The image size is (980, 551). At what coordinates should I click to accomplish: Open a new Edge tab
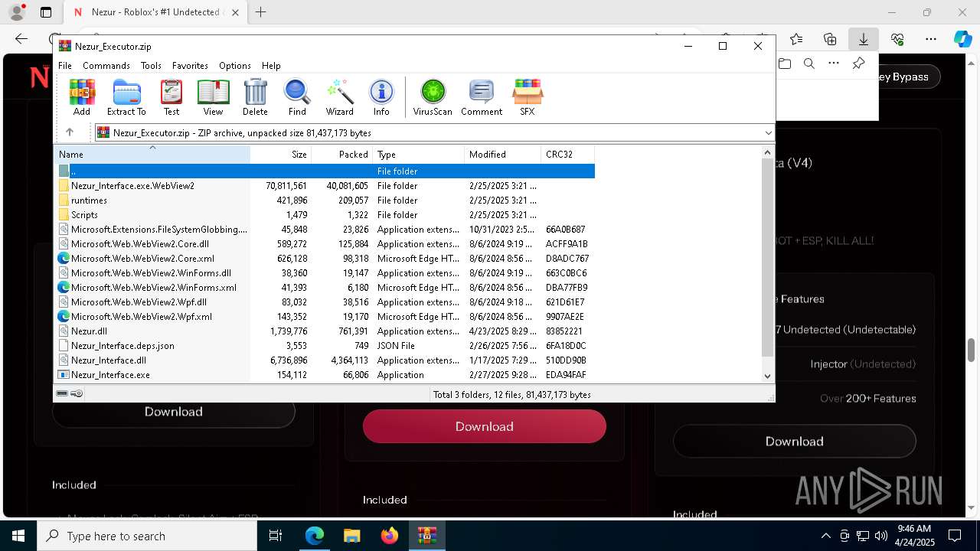[261, 12]
